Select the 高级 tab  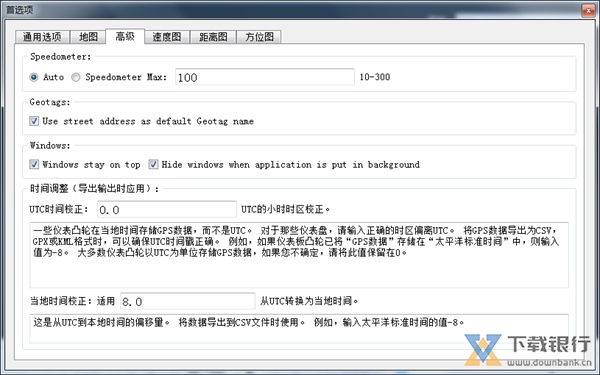point(125,36)
